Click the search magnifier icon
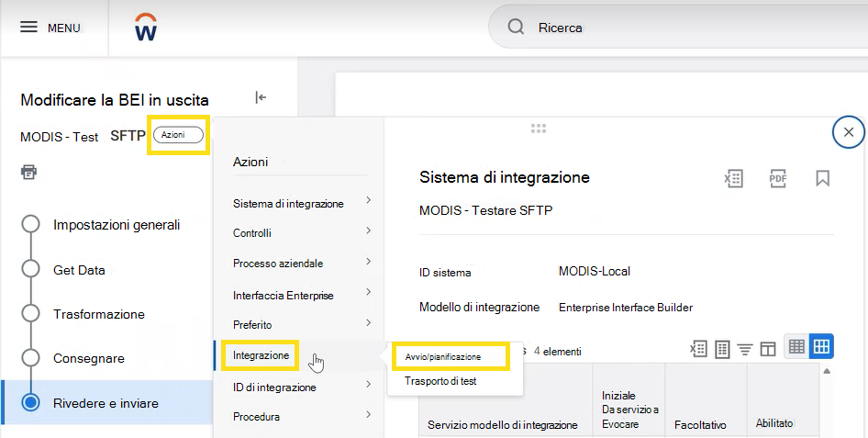 [x=516, y=28]
